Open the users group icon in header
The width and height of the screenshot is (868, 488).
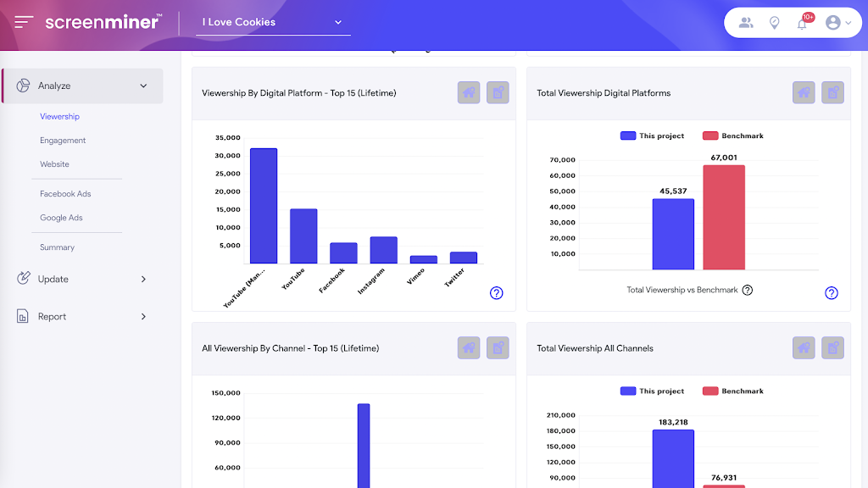tap(746, 23)
